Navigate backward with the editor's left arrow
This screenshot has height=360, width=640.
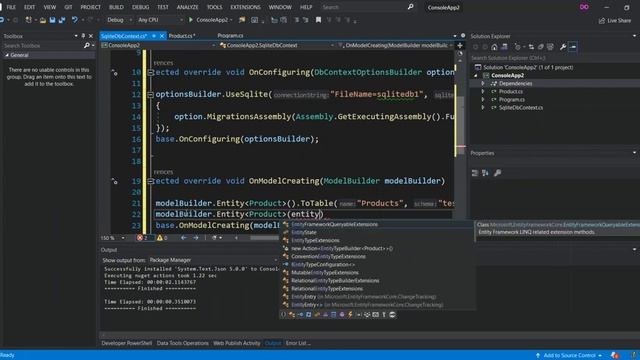coord(184,238)
